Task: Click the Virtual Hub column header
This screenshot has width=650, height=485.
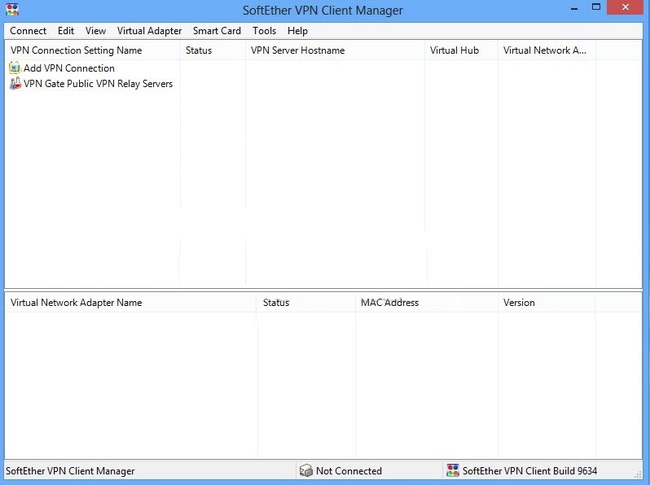Action: point(462,51)
